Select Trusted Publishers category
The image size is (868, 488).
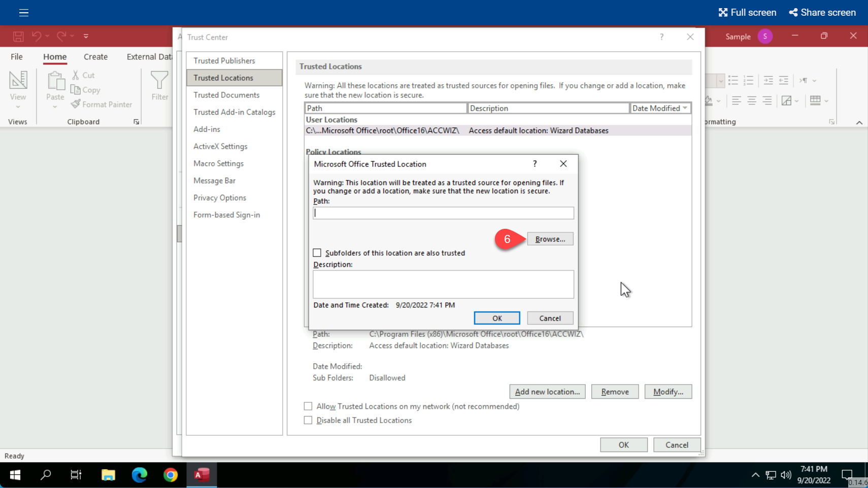(x=235, y=60)
